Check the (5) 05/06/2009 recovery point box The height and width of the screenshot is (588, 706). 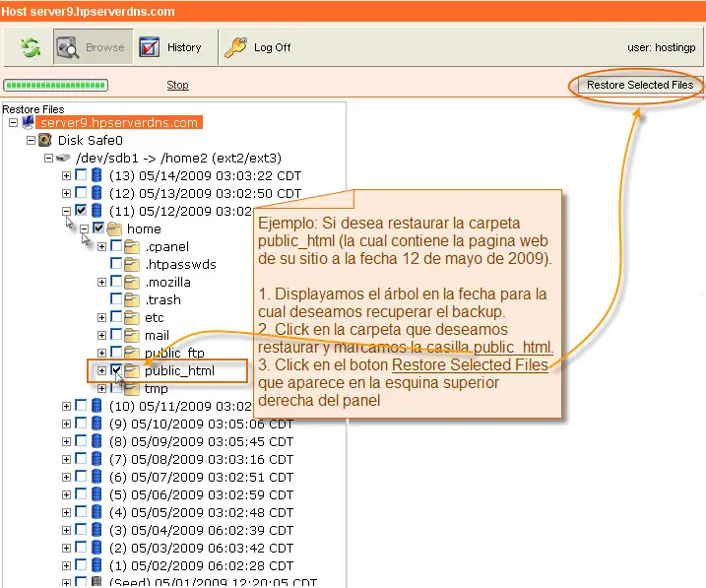[81, 493]
